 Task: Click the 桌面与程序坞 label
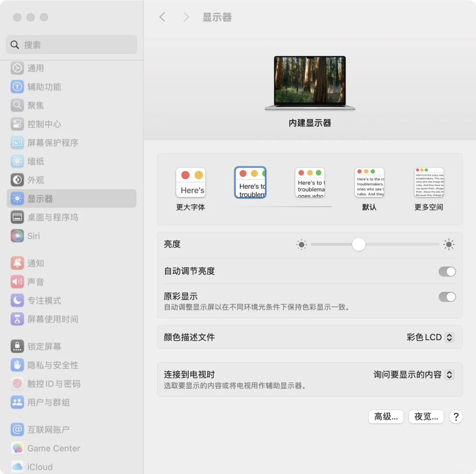pos(53,217)
